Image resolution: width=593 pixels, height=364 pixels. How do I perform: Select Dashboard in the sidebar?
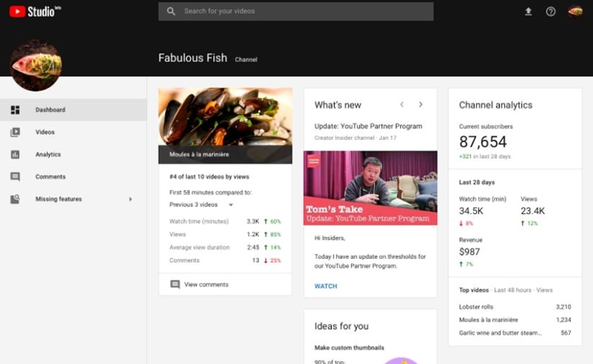73,110
